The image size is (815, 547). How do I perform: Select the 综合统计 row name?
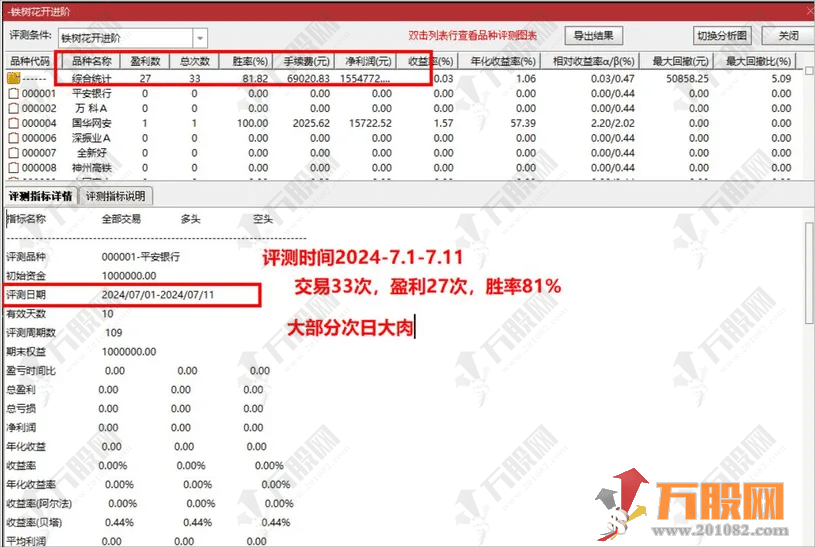[91, 79]
